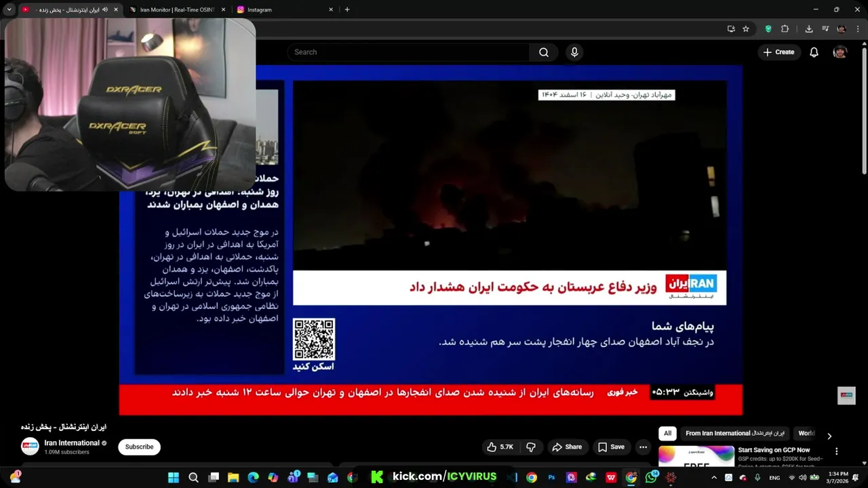Close the Iran Monitor tab

(x=222, y=9)
